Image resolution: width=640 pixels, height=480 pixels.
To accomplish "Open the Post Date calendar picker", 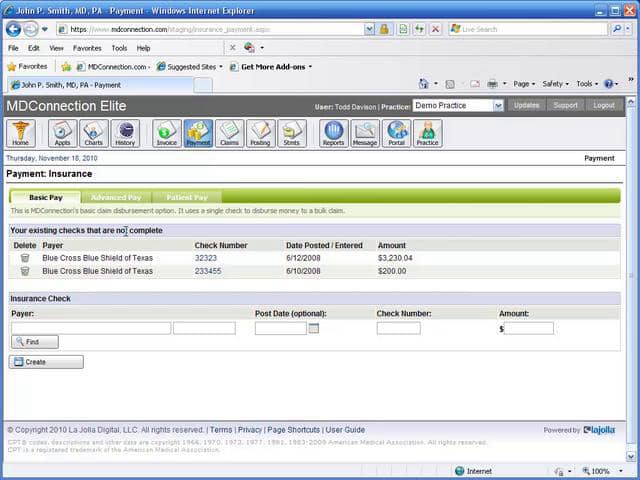I will click(x=313, y=328).
